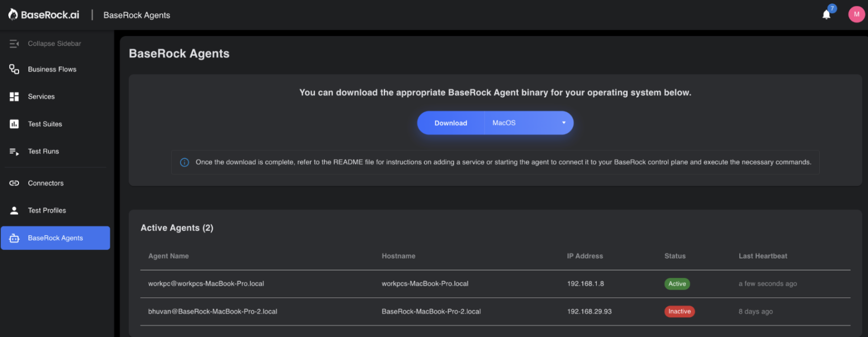The width and height of the screenshot is (868, 337).
Task: Click the dropdown arrow next to MacOS
Action: coord(564,123)
